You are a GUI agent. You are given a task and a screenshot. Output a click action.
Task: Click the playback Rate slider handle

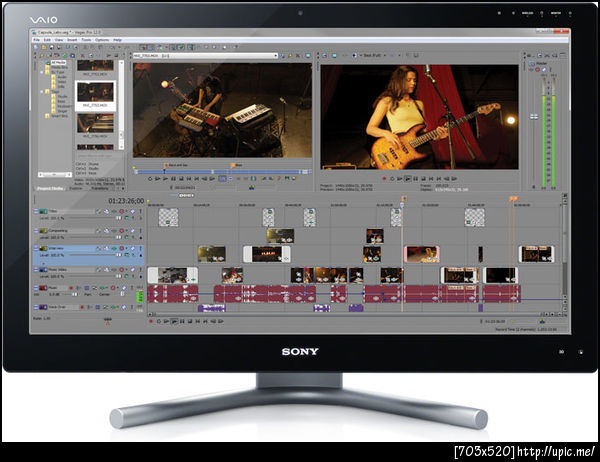point(108,320)
